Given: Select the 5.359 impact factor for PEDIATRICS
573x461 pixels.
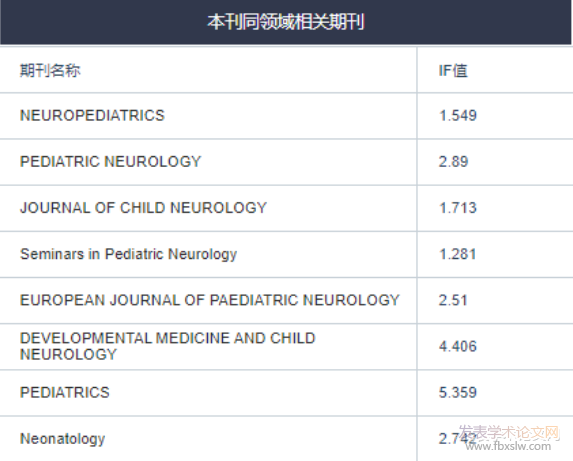Looking at the screenshot, I should tap(458, 392).
